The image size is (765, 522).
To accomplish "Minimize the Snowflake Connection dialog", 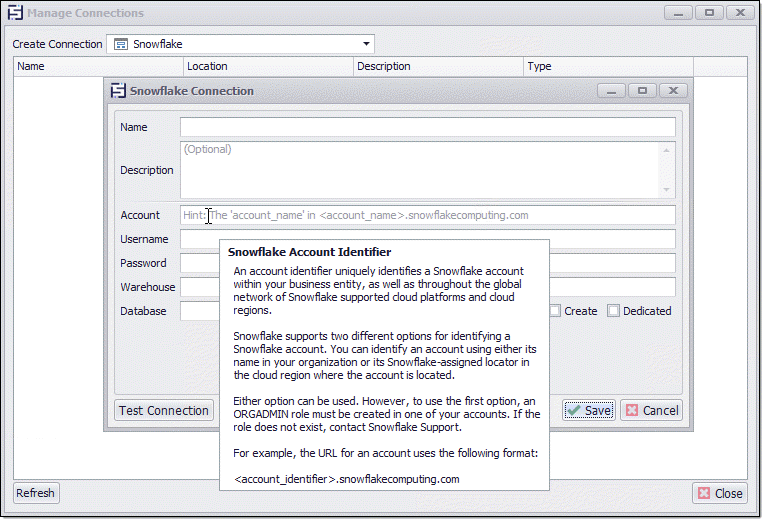I will click(x=611, y=90).
